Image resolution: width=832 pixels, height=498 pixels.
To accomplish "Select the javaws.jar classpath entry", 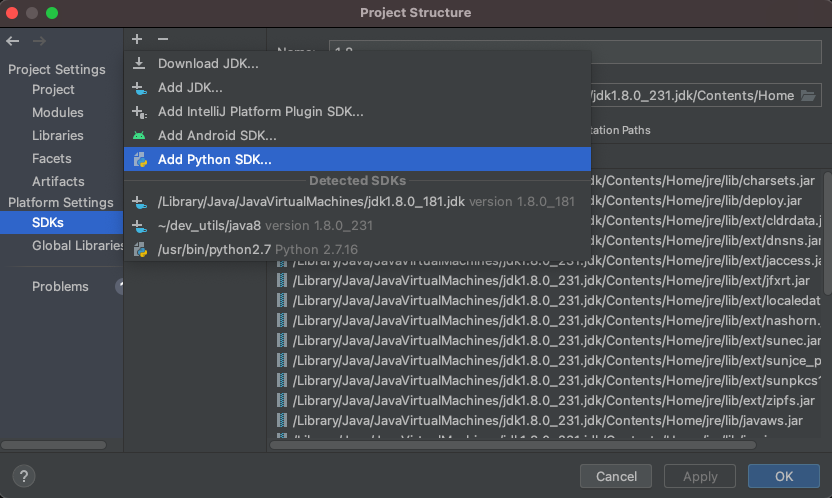I will (549, 421).
